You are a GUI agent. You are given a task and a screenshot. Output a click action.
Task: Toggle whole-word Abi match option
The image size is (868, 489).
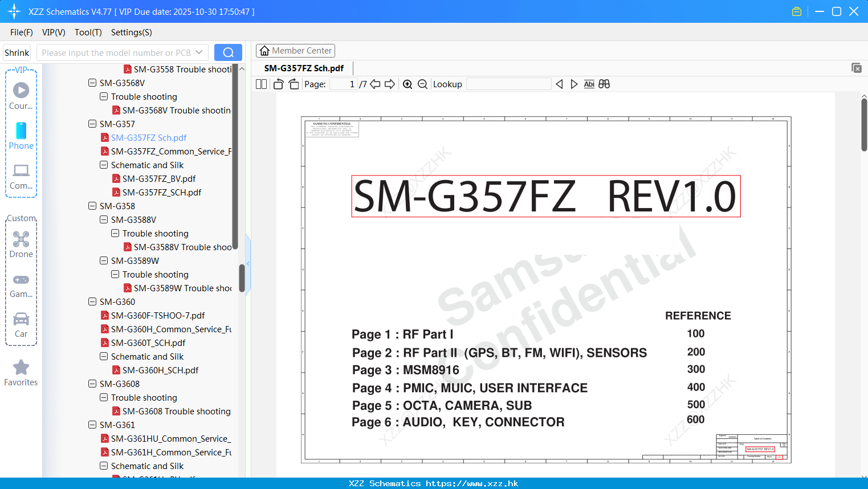pos(589,84)
